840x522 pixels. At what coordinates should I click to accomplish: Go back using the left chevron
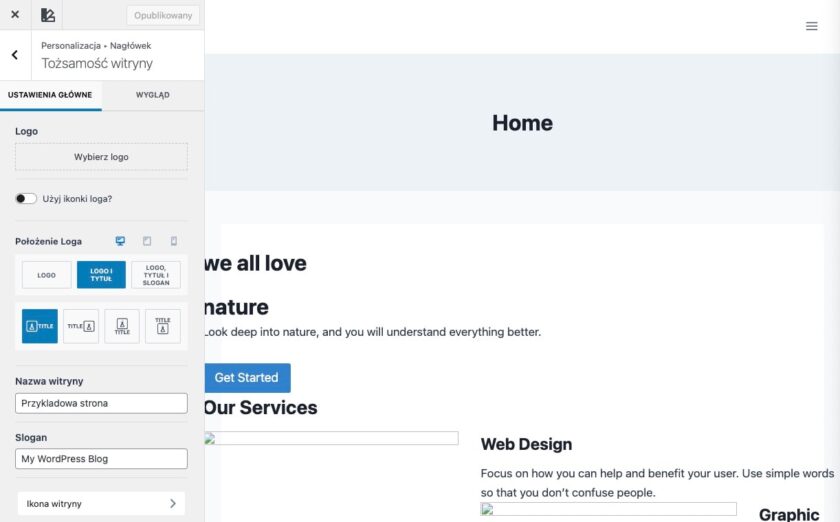15,55
